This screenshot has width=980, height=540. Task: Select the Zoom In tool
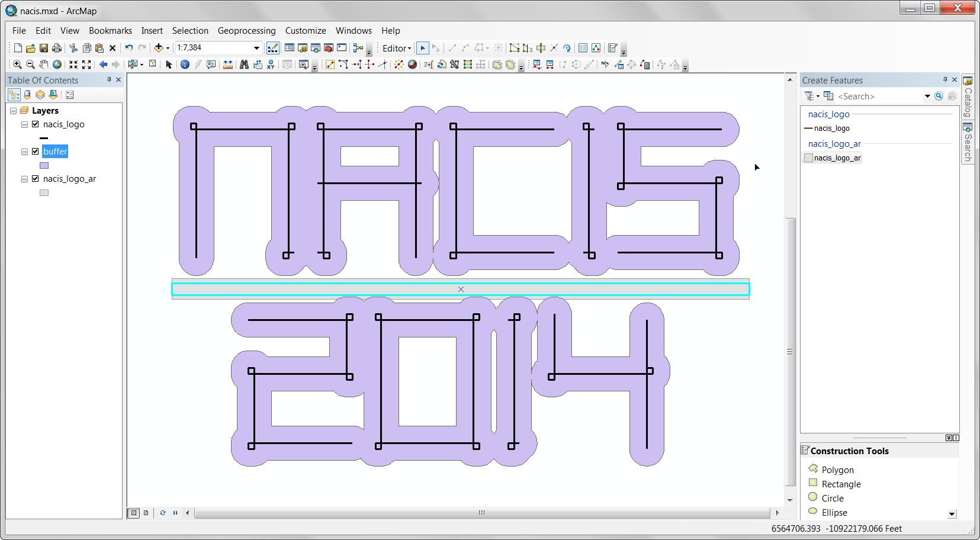[x=18, y=65]
